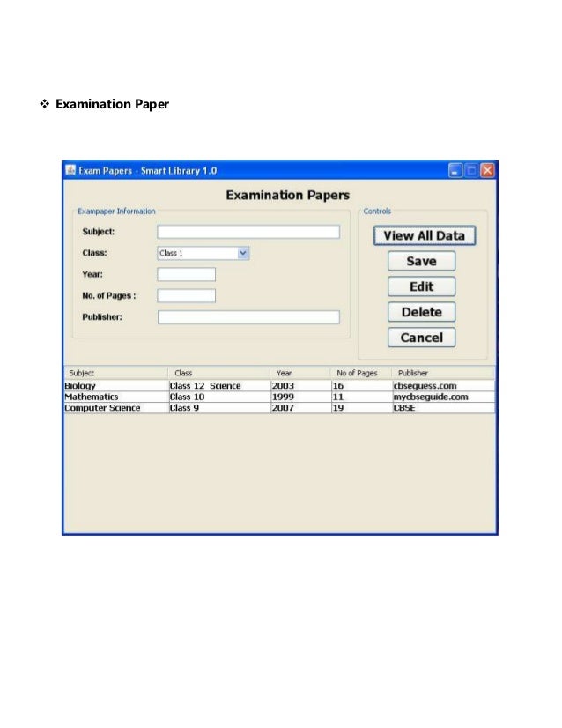Click the Subject column header
The width and height of the screenshot is (562, 728).
click(x=115, y=373)
